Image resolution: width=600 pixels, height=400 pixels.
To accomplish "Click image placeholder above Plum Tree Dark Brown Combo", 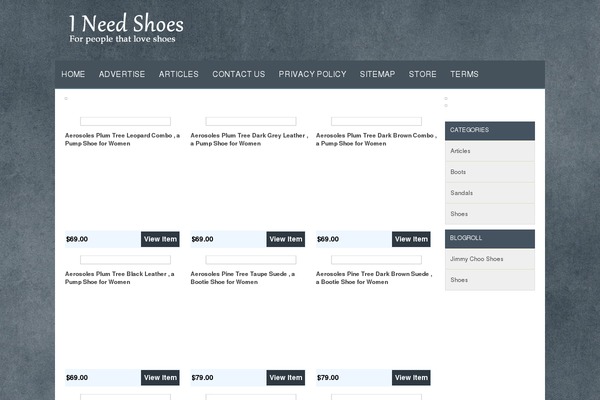I will [377, 121].
